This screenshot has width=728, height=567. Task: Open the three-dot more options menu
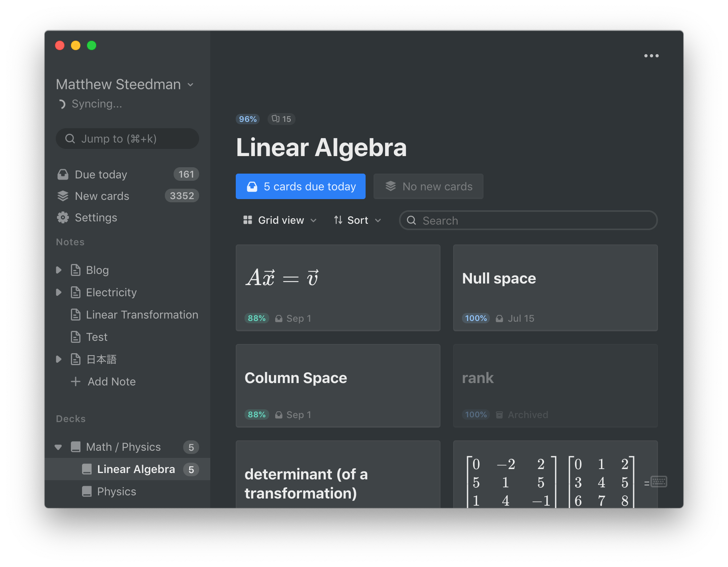[651, 56]
